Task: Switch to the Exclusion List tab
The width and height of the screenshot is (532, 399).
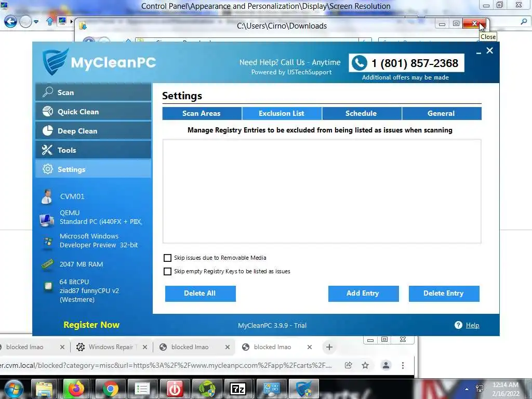Action: coord(282,113)
